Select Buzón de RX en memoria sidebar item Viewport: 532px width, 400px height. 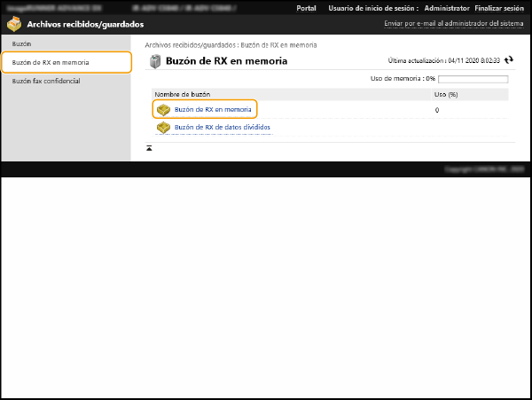pos(51,62)
